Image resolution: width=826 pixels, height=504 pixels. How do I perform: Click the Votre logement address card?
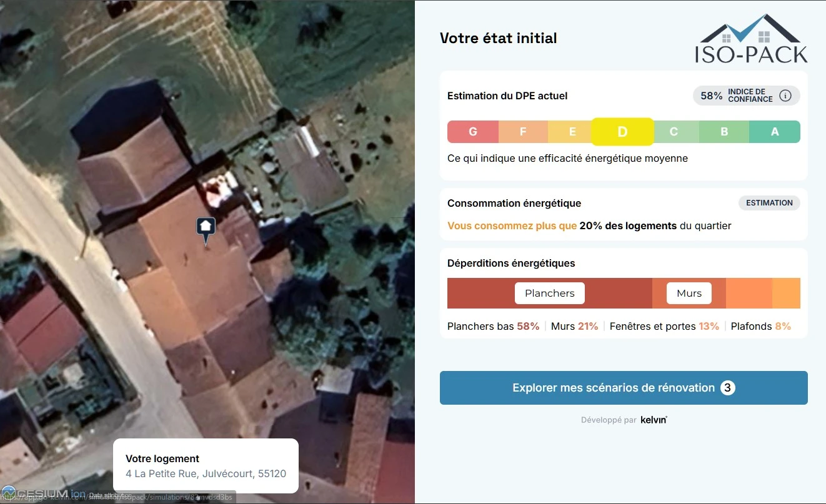coord(206,466)
